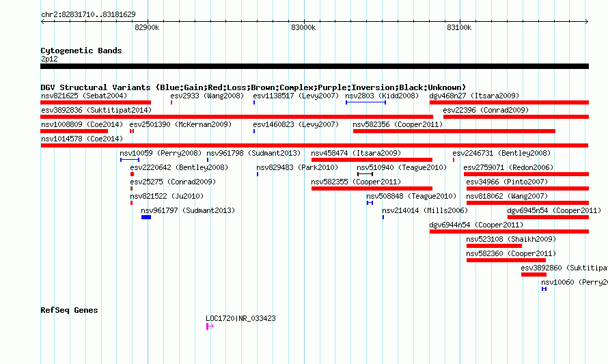Click the red esv2220642 loss marker
Image resolution: width=608 pixels, height=364 pixels.
coord(133,174)
